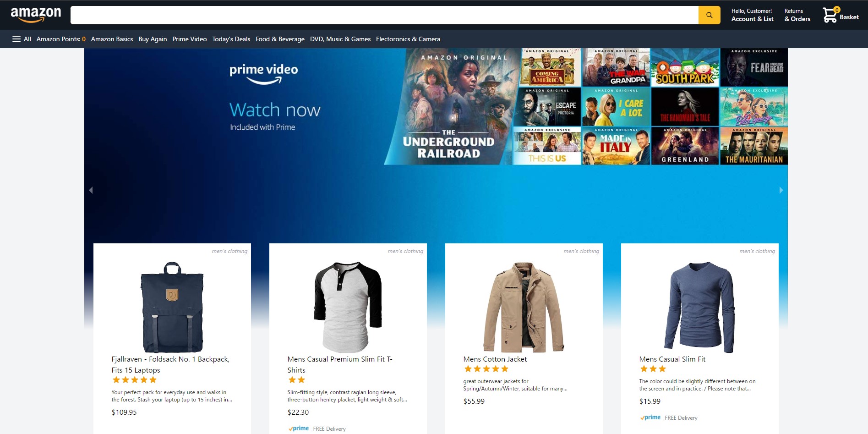Click the Greenland thumbnail
This screenshot has width=868, height=434.
click(685, 146)
